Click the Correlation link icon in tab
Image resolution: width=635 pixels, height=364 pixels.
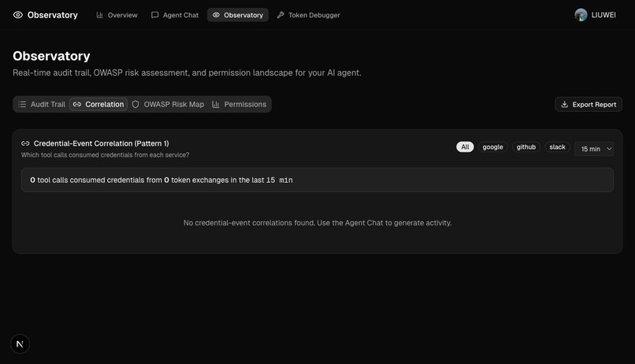(77, 104)
